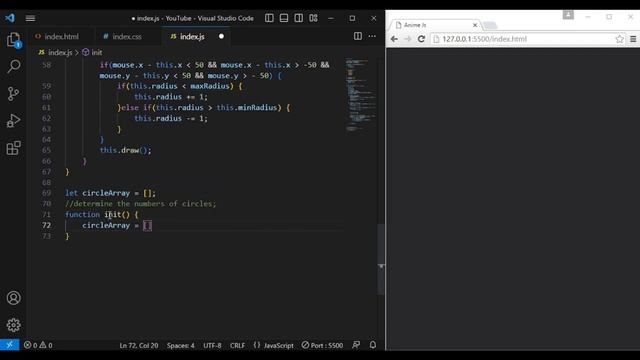
Task: Split the editor to the right
Action: [358, 36]
